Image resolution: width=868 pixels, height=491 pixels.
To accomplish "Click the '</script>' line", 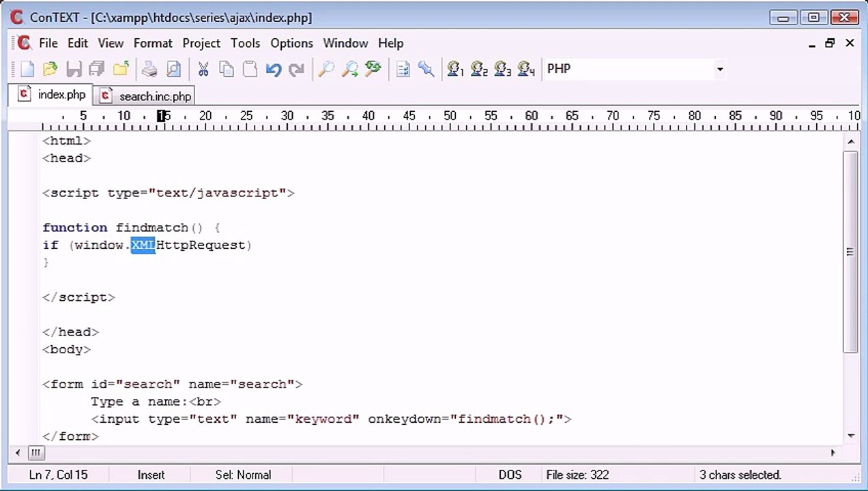I will tap(78, 297).
